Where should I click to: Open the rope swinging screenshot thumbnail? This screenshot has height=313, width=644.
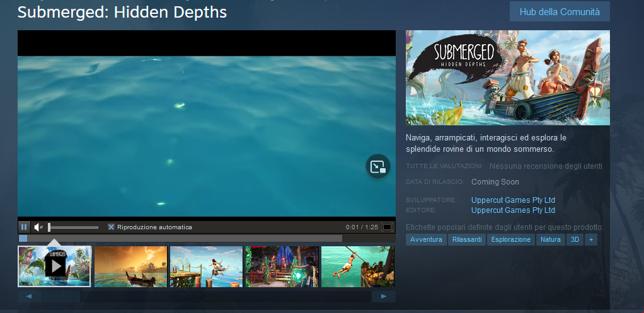[x=357, y=266]
